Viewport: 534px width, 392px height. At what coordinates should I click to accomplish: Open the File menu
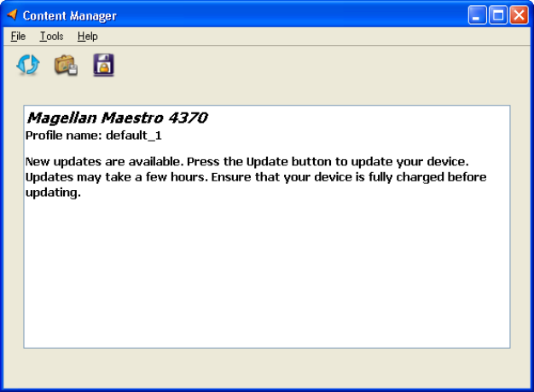point(18,36)
